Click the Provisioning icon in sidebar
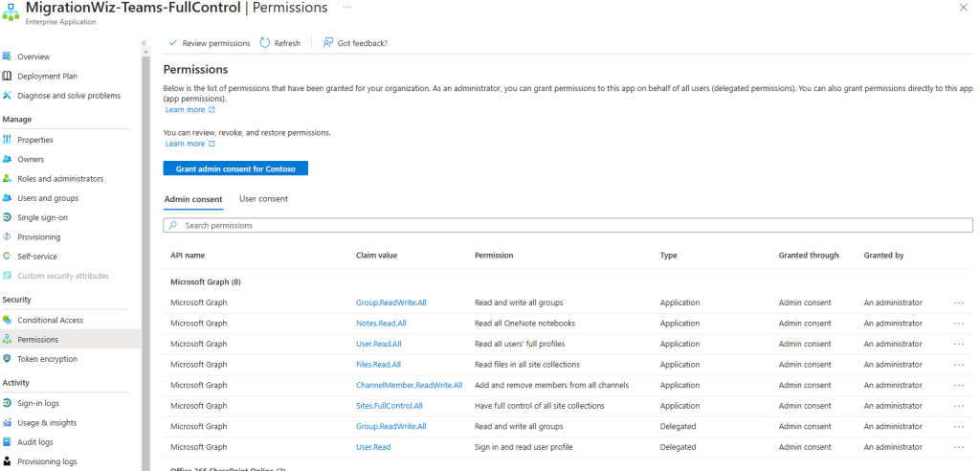Image resolution: width=980 pixels, height=471 pixels. [7, 236]
